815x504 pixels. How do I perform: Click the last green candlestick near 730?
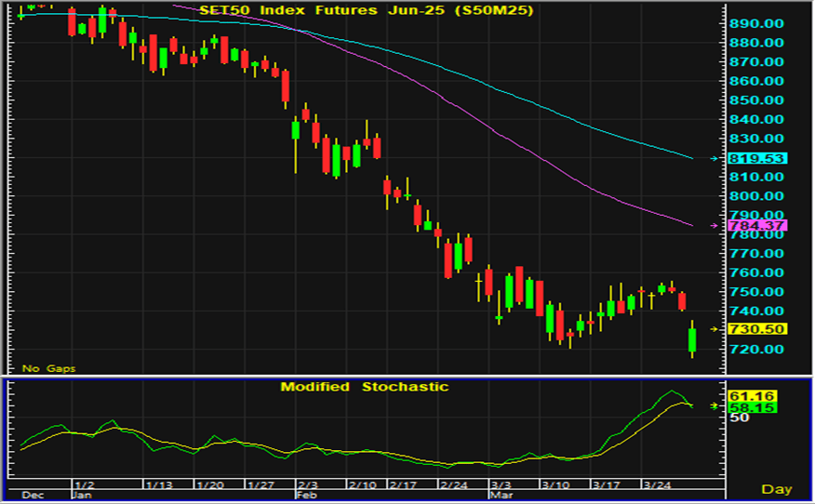coord(692,340)
